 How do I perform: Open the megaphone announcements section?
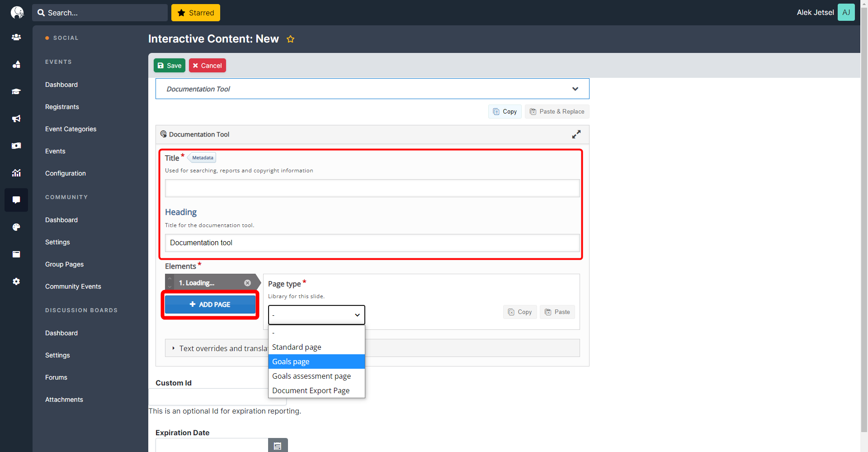16,119
